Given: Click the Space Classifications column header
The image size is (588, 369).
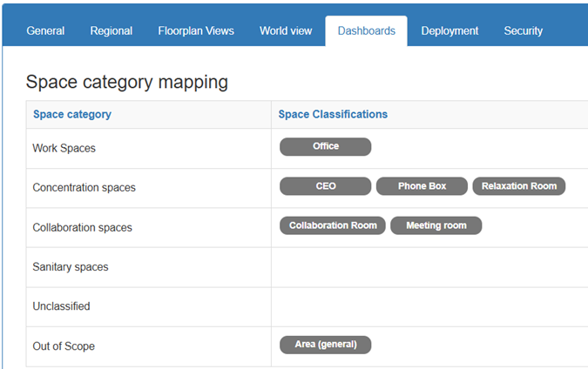Looking at the screenshot, I should pyautogui.click(x=333, y=114).
